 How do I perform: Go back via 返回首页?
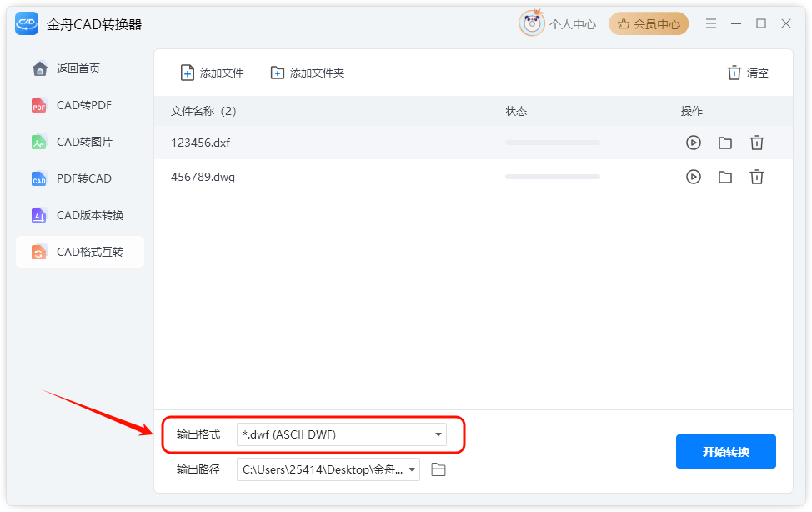pyautogui.click(x=66, y=68)
